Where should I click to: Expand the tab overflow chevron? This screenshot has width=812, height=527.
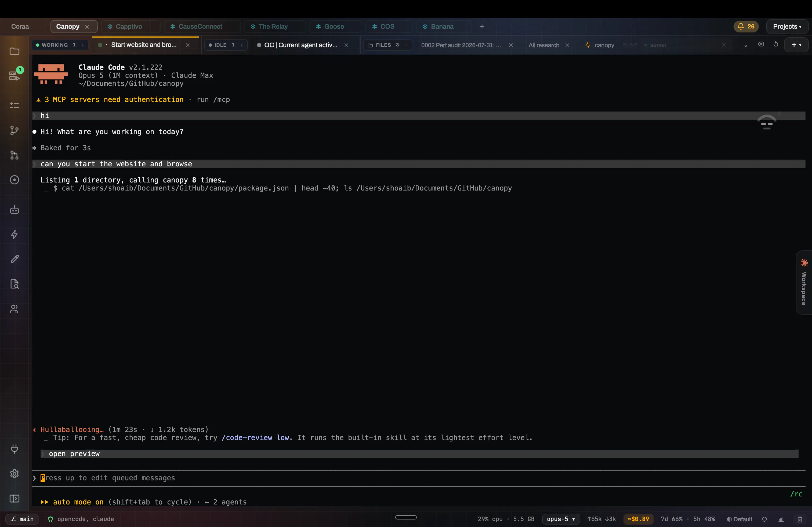click(746, 45)
